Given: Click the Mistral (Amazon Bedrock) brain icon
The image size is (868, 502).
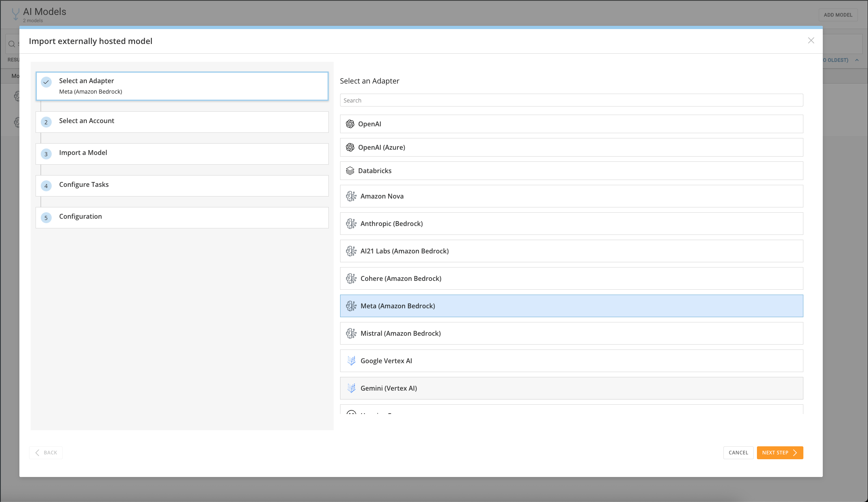Looking at the screenshot, I should (x=351, y=333).
